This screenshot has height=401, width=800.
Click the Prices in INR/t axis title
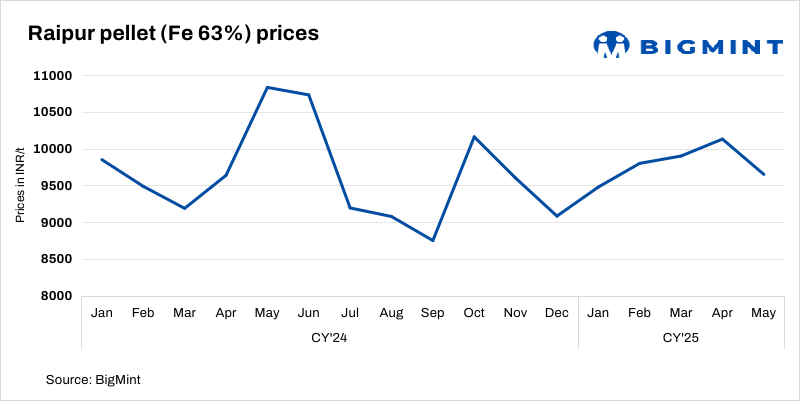point(20,185)
